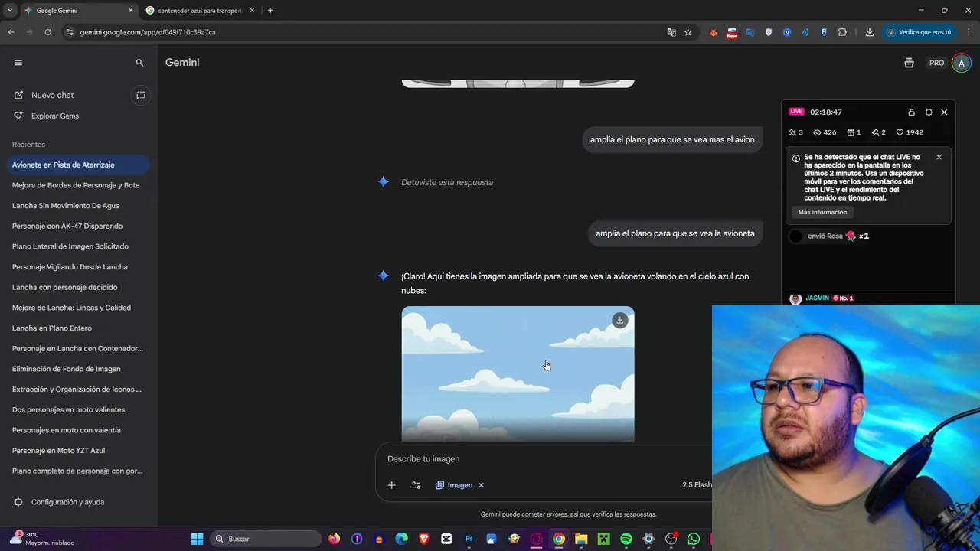Remove the Imagen tool chip

pyautogui.click(x=481, y=485)
